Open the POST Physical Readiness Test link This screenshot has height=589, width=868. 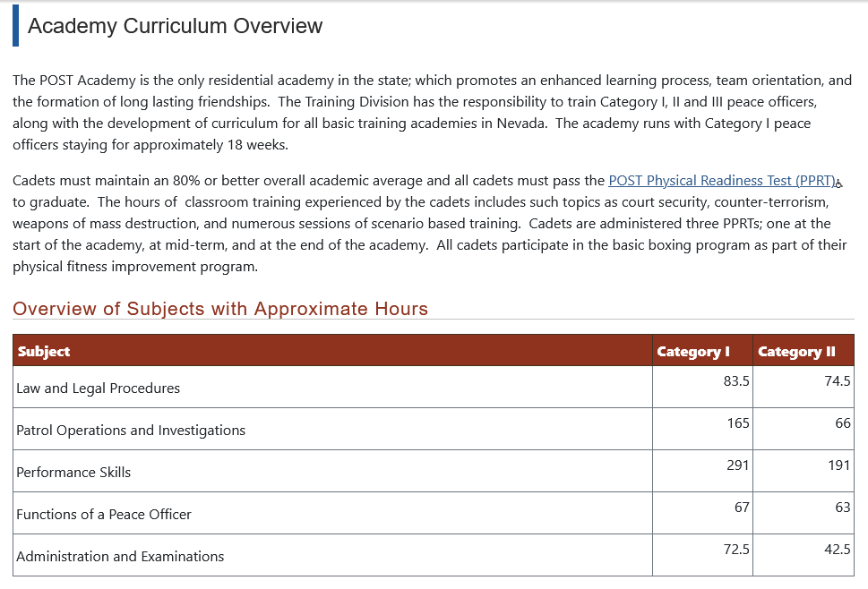tap(721, 181)
